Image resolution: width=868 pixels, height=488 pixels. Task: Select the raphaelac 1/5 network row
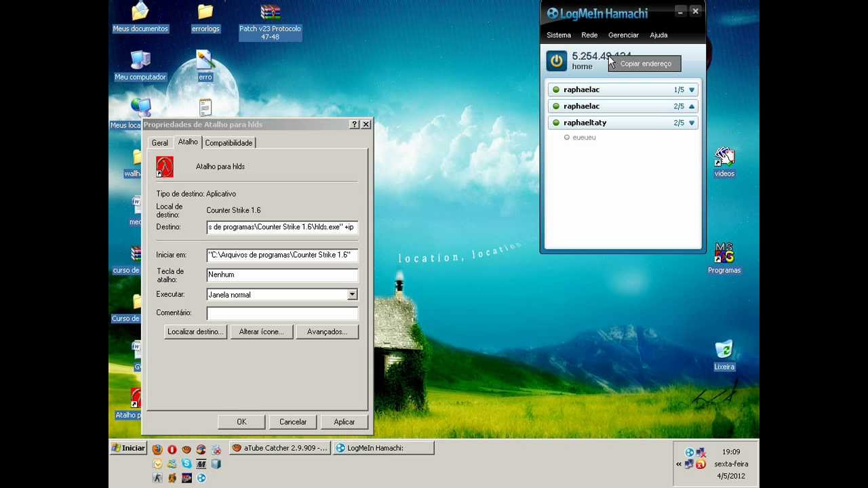pos(623,89)
